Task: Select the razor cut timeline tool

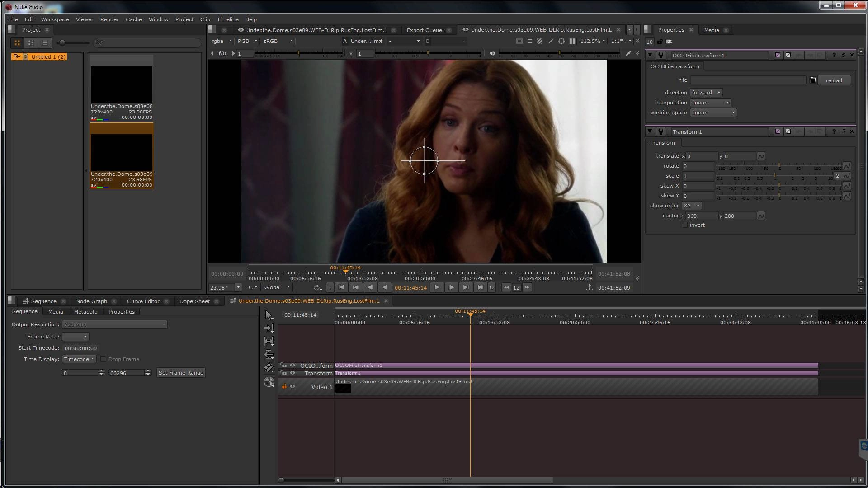Action: (x=269, y=367)
